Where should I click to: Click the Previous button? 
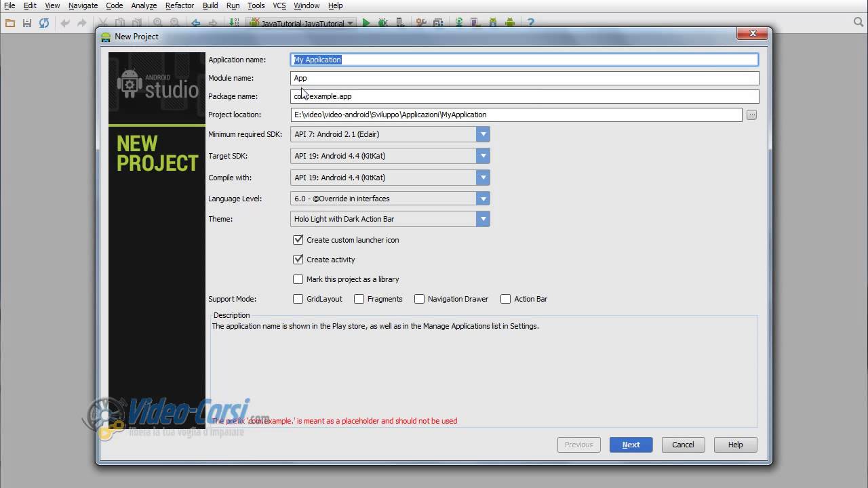[x=579, y=445]
